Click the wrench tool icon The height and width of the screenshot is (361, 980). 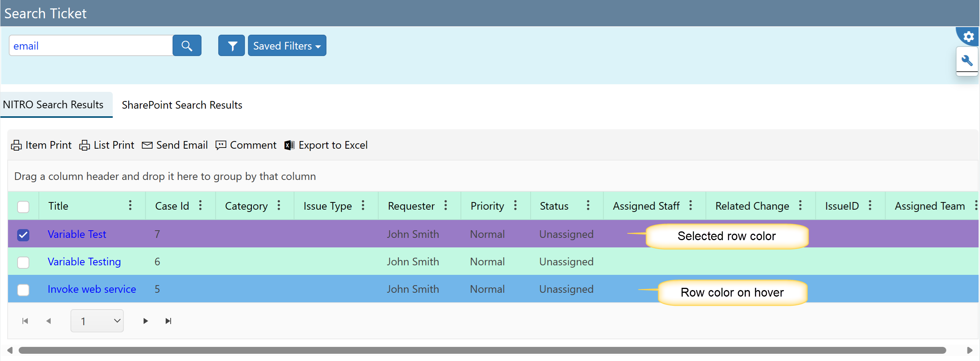click(967, 61)
